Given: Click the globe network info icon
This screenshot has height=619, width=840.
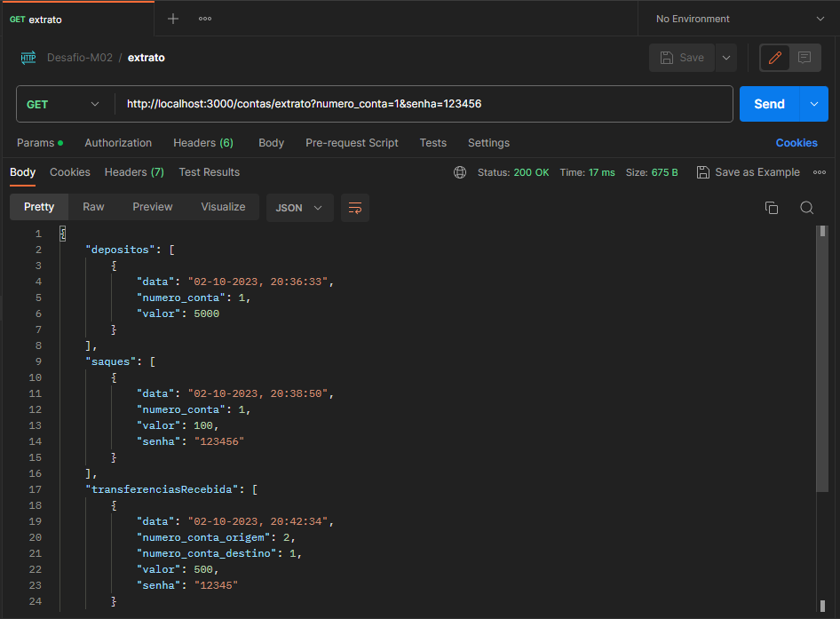Looking at the screenshot, I should tap(460, 172).
